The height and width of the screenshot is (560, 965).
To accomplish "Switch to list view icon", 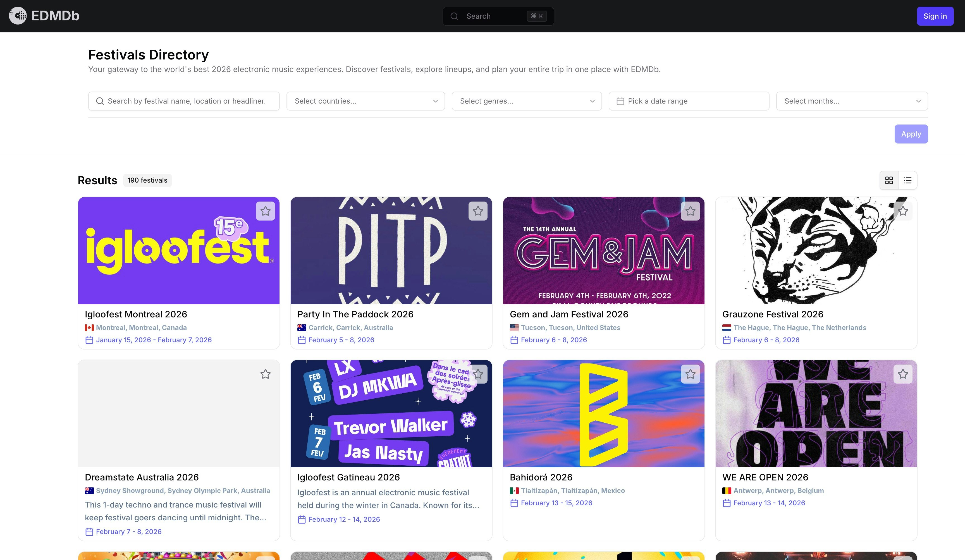I will [x=907, y=180].
